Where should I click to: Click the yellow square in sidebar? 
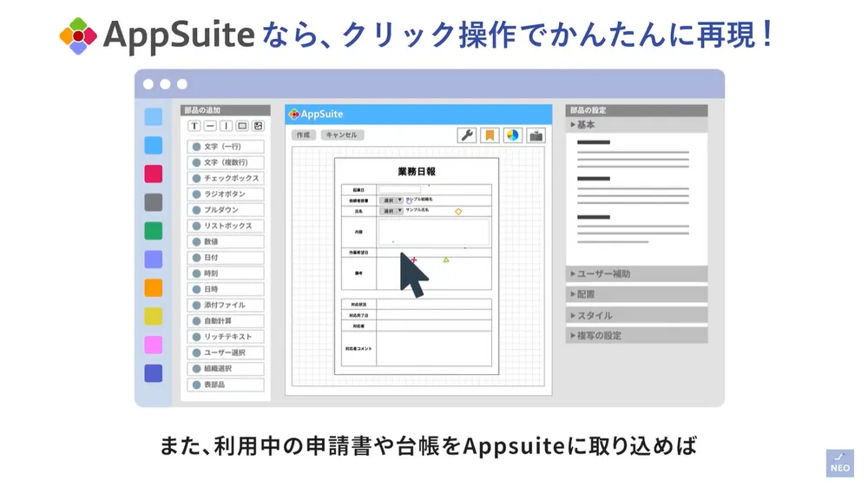(154, 317)
